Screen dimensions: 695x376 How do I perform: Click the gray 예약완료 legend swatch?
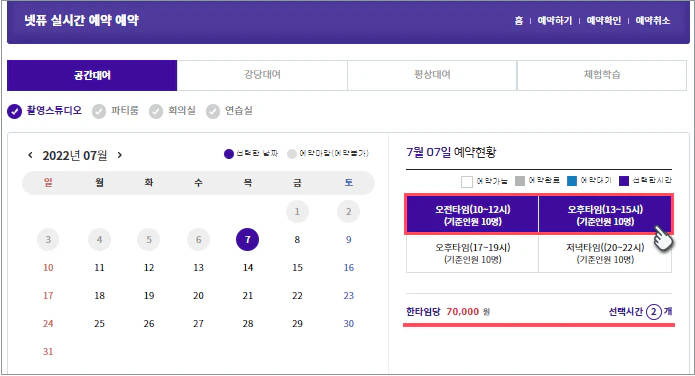pos(520,181)
